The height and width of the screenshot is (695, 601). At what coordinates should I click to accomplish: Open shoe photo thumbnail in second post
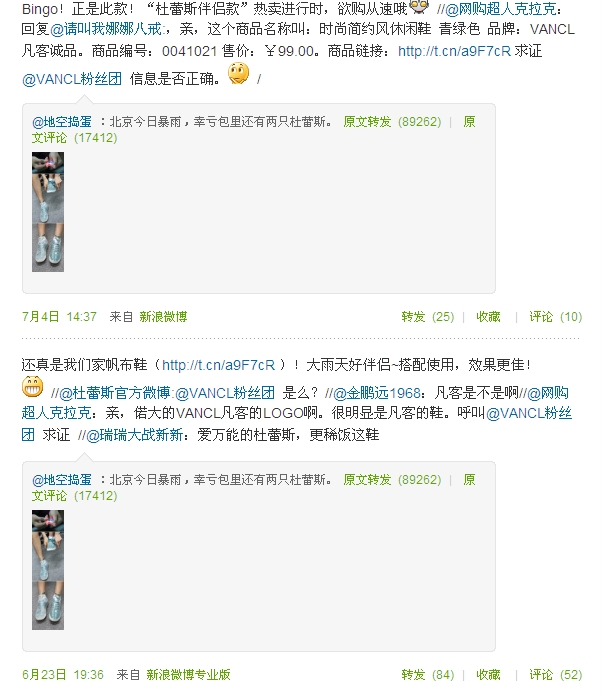pyautogui.click(x=48, y=570)
